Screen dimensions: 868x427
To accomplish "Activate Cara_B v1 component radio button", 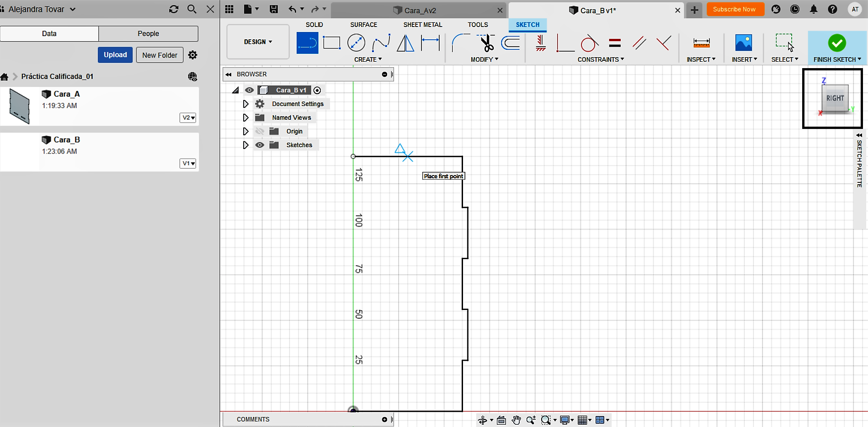I will (x=317, y=90).
